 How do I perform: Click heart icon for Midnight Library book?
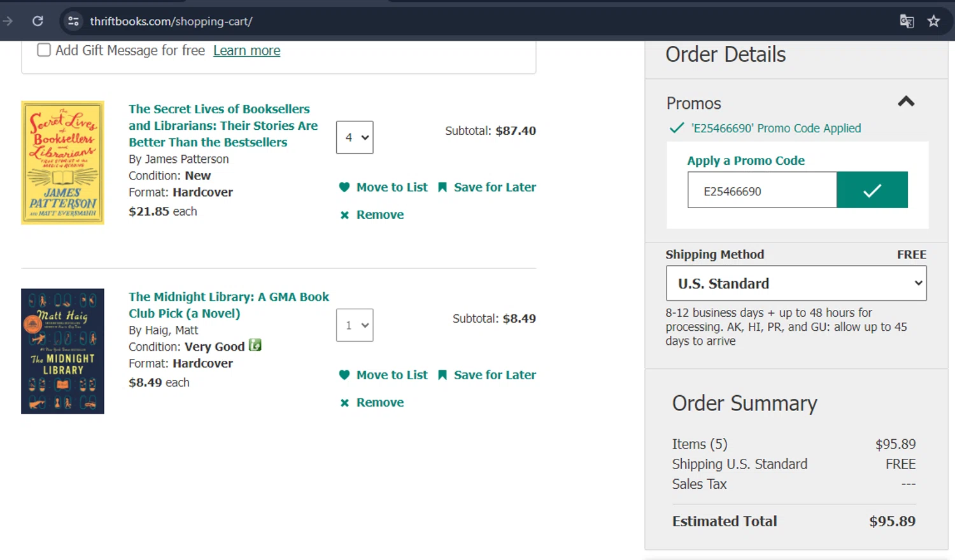click(344, 375)
